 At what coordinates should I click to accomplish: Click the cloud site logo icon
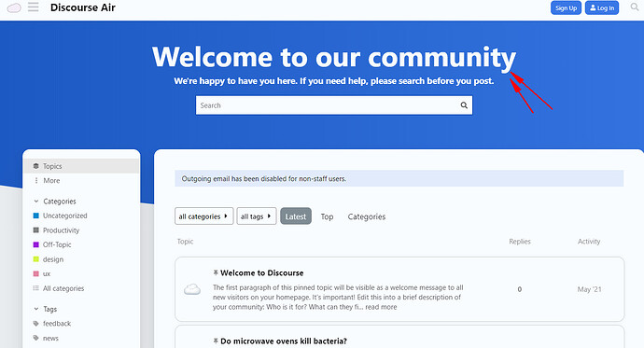point(14,7)
